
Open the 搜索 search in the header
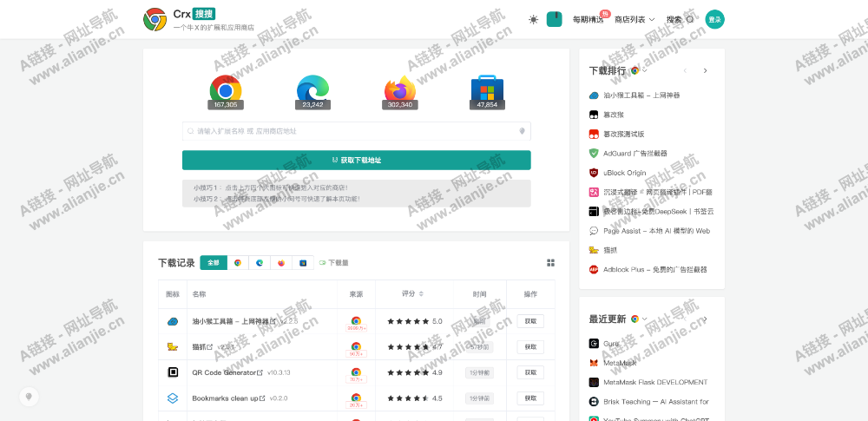(x=680, y=19)
